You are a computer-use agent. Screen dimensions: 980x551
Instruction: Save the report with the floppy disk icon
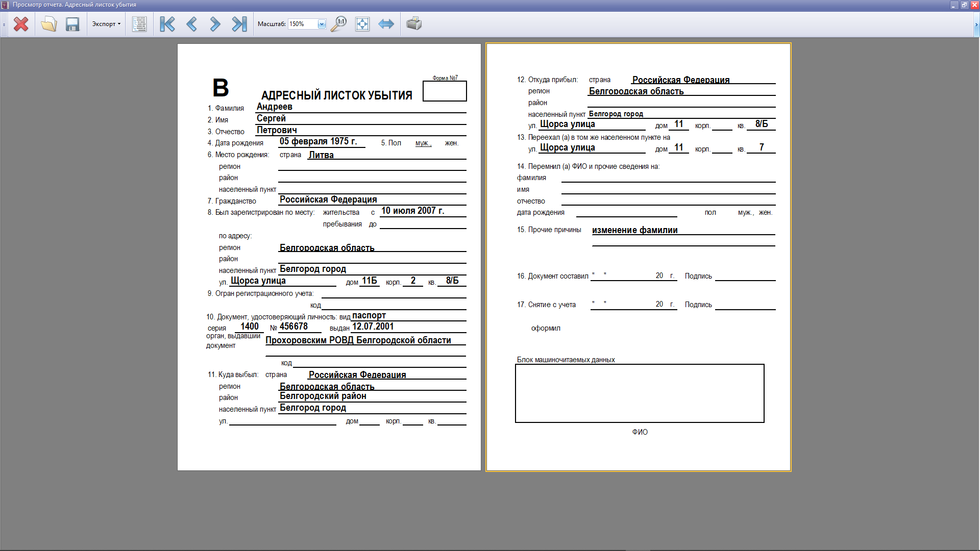(x=72, y=24)
